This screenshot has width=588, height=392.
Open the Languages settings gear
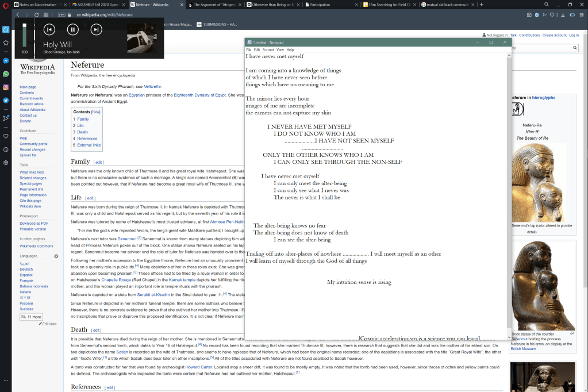point(56,256)
